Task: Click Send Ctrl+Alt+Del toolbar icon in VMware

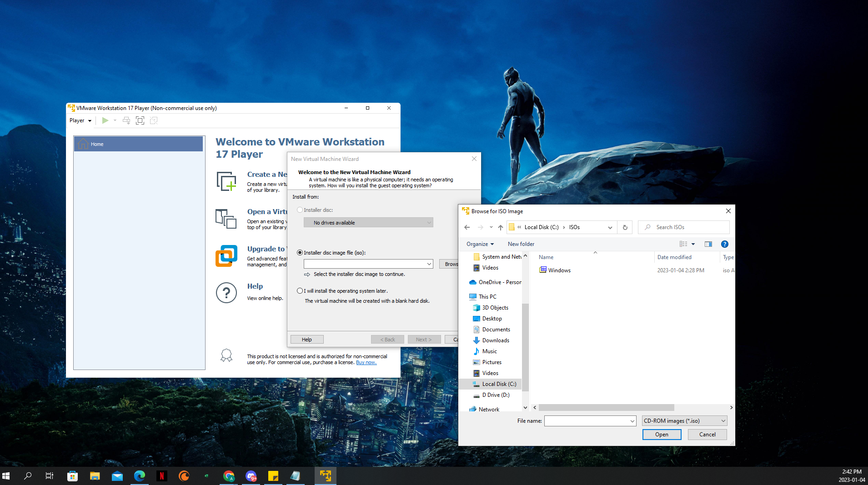Action: pyautogui.click(x=126, y=120)
